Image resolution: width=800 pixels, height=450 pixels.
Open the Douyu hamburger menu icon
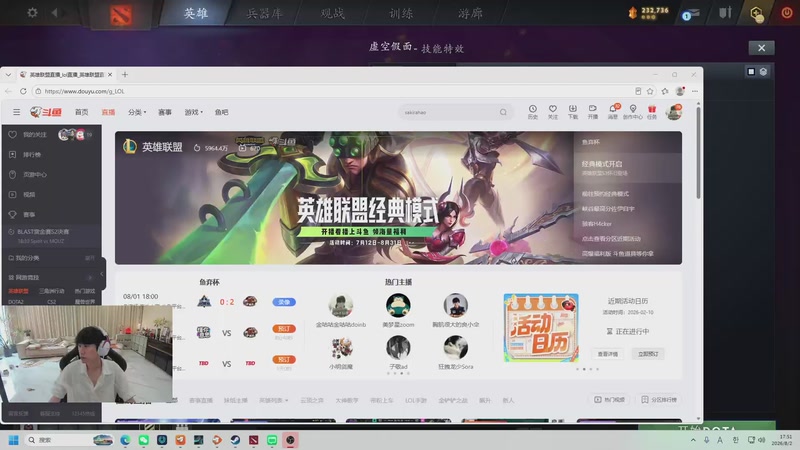click(x=17, y=112)
